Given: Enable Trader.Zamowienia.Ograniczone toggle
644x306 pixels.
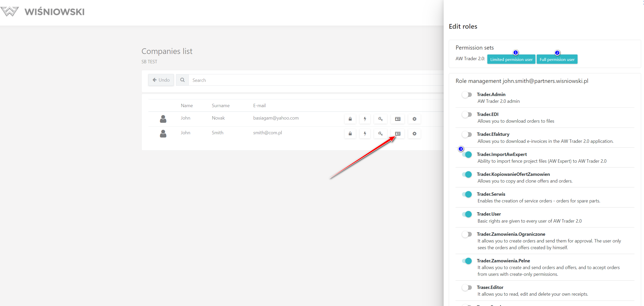Looking at the screenshot, I should pos(467,234).
